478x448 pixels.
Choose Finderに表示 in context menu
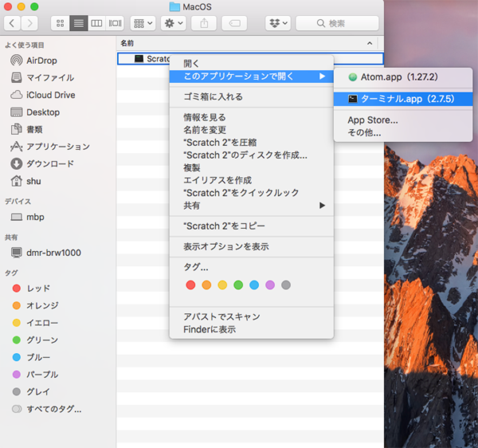point(252,330)
